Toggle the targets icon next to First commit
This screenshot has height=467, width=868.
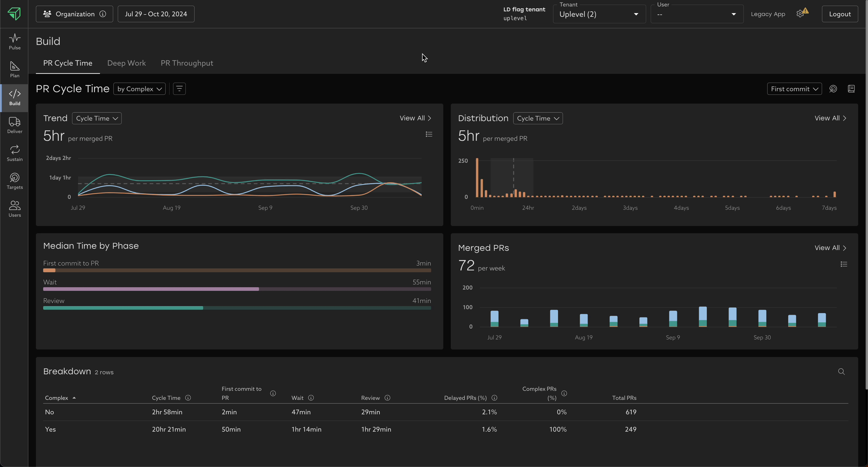[x=833, y=89]
